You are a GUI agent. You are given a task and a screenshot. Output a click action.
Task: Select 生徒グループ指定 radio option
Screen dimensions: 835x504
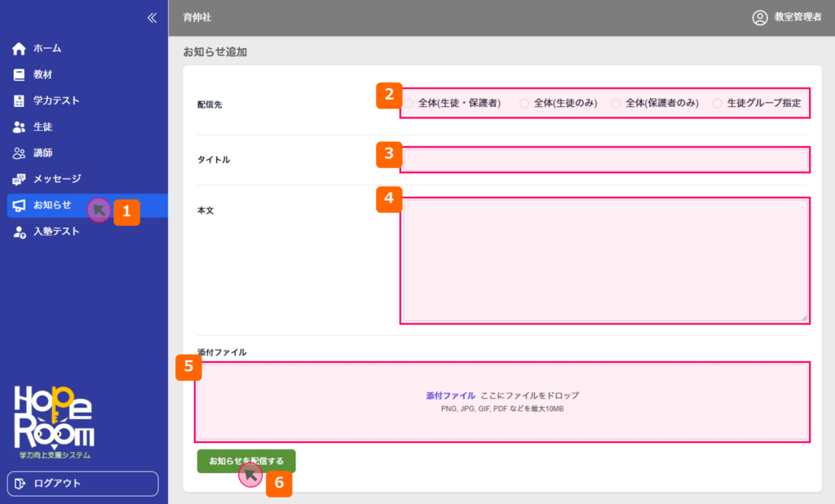tap(718, 104)
